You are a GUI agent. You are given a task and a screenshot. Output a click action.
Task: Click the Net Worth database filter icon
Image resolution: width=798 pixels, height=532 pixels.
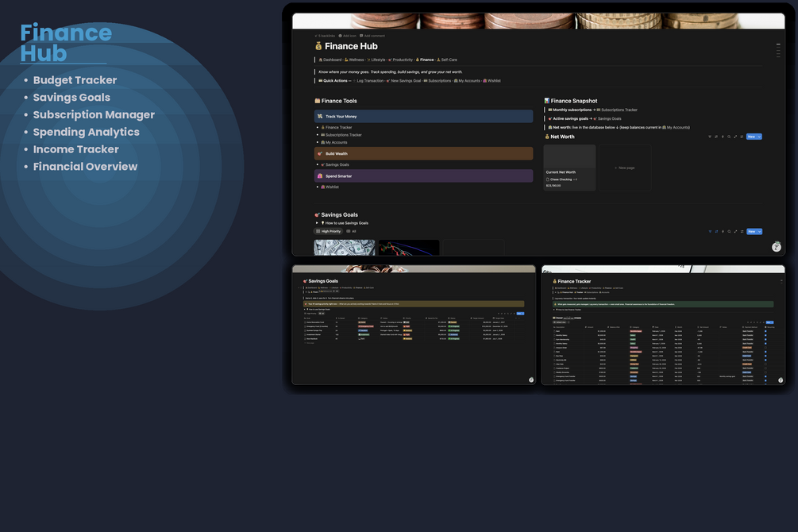(x=710, y=137)
